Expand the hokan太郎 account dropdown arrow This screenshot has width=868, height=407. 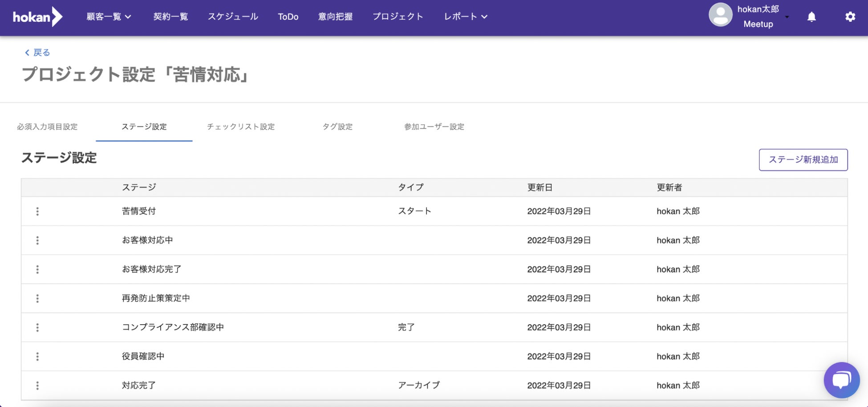pos(787,17)
